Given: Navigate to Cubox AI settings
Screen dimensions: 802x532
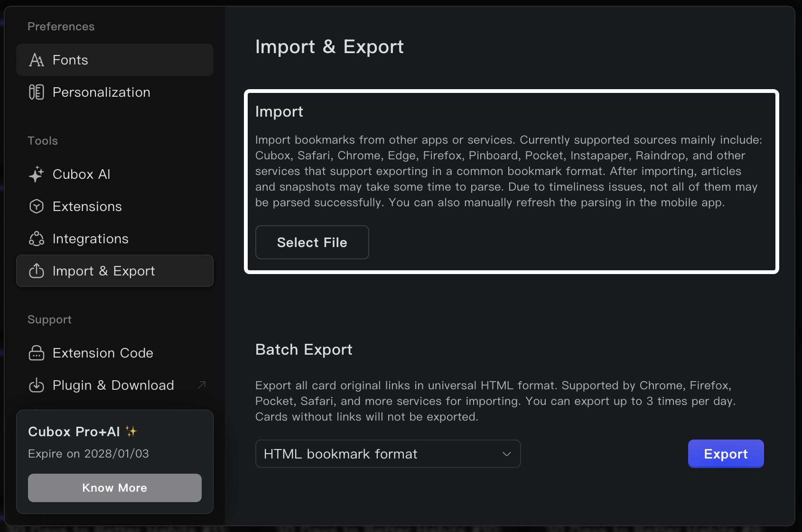Looking at the screenshot, I should [x=81, y=174].
